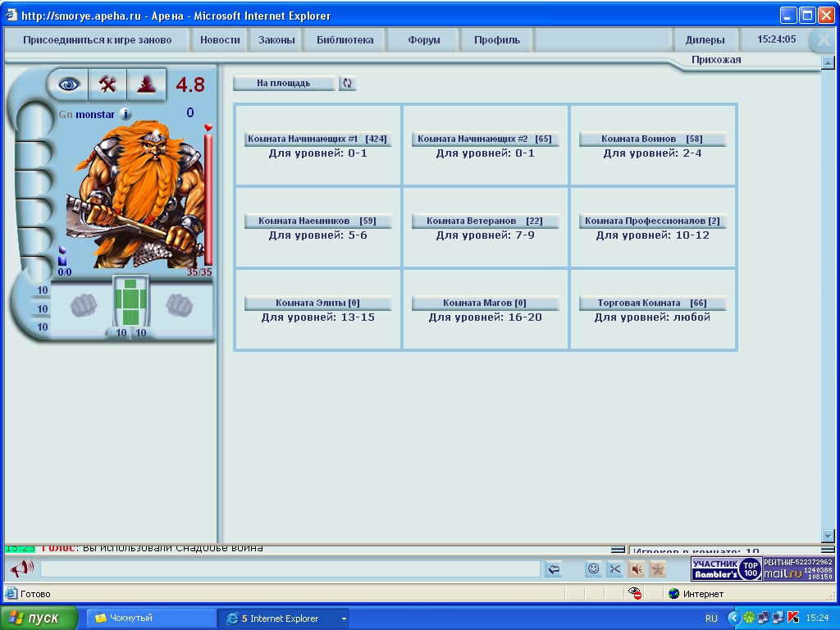Click the green body armor diagram
This screenshot has height=630, width=840.
130,301
